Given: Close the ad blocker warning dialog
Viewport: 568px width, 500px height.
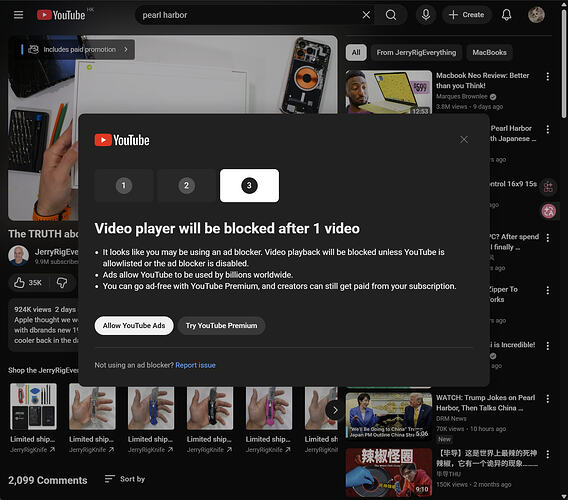Looking at the screenshot, I should pos(464,139).
